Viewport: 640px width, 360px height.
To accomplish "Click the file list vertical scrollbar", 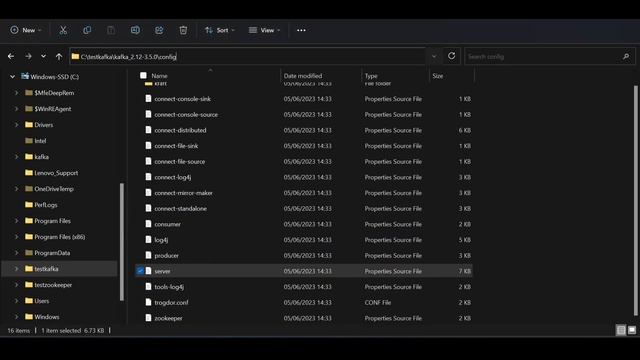I will tap(636, 200).
